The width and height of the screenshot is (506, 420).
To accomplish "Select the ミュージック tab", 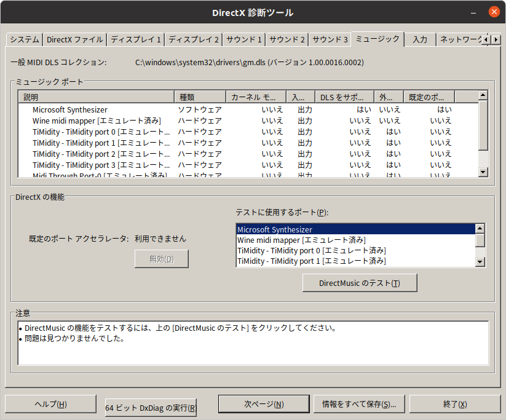I will click(x=378, y=39).
